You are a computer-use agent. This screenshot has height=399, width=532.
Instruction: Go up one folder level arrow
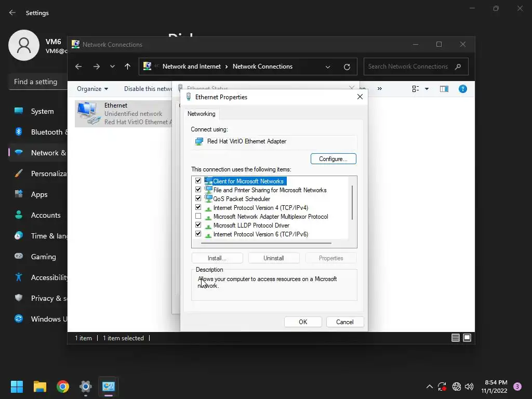coord(128,66)
